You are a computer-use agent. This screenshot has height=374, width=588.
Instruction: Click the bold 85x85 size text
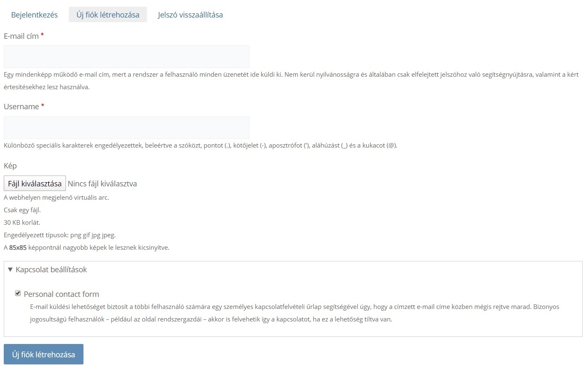coord(18,248)
